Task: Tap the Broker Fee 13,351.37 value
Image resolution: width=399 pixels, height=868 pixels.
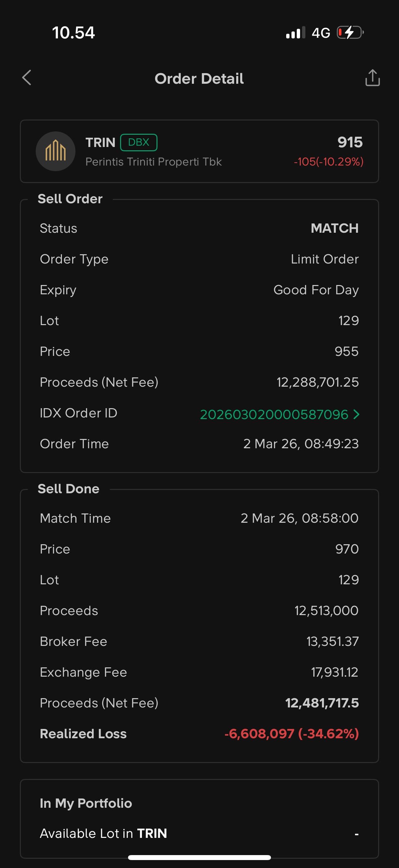Action: click(332, 641)
